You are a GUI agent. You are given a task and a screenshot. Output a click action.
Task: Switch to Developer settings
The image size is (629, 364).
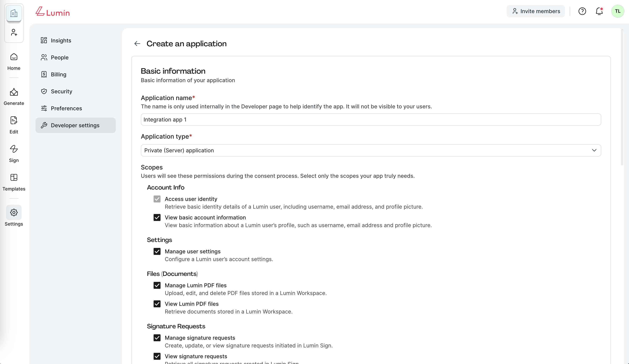coord(75,125)
